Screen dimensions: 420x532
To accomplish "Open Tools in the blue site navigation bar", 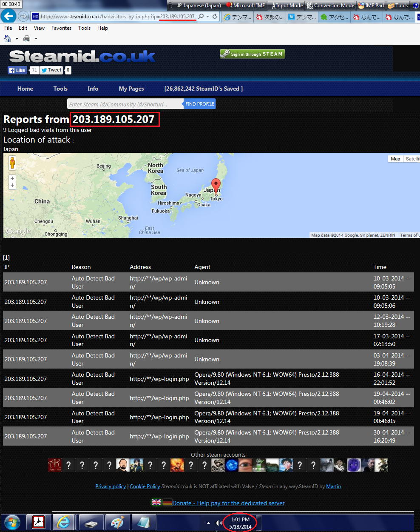I will coord(60,89).
